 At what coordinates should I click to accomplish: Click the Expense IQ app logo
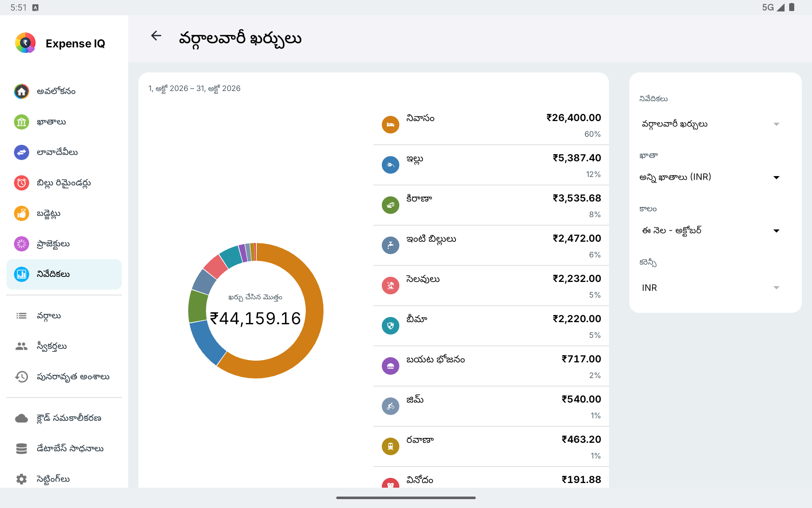pyautogui.click(x=25, y=43)
